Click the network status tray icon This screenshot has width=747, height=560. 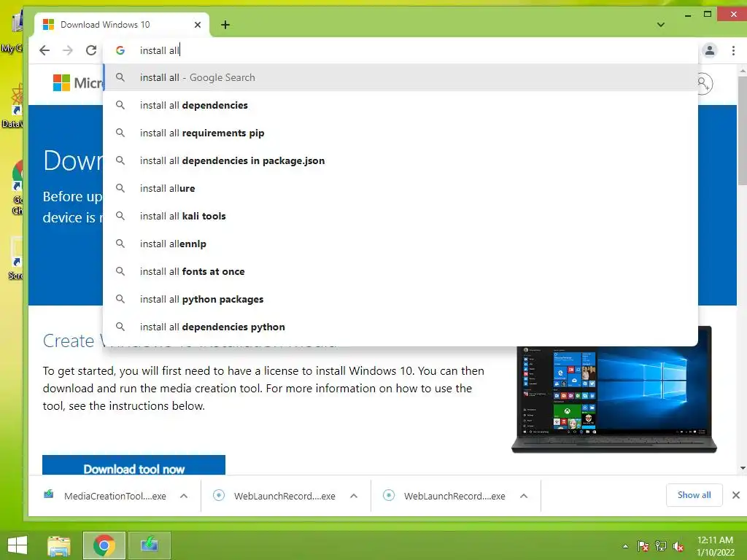[661, 546]
